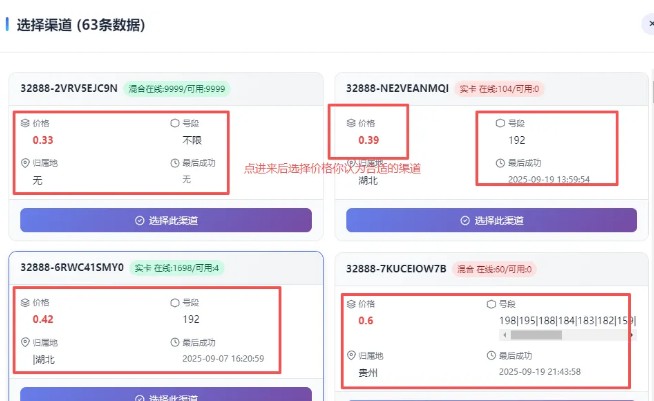This screenshot has height=401, width=654.
Task: Click 归属地 location pin in card 32888-2VRV5EJC9N
Action: coord(25,162)
